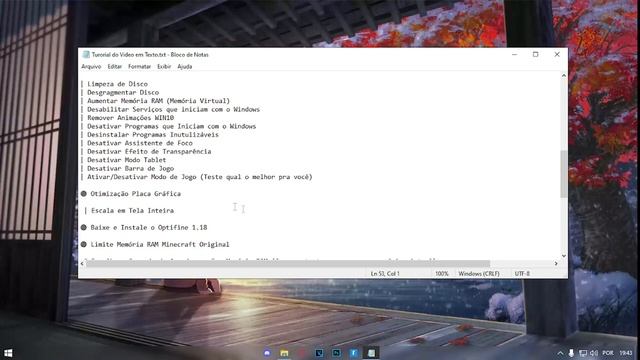Click 'Baixe e Instale o Optifine 1.18'
640x360 pixels.
(149, 227)
